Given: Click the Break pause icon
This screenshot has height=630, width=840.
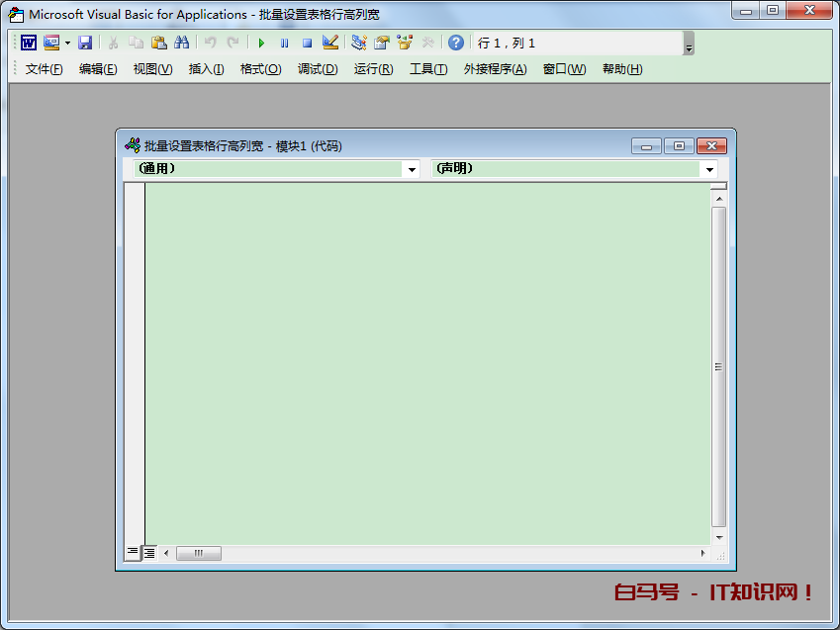Looking at the screenshot, I should click(x=284, y=43).
